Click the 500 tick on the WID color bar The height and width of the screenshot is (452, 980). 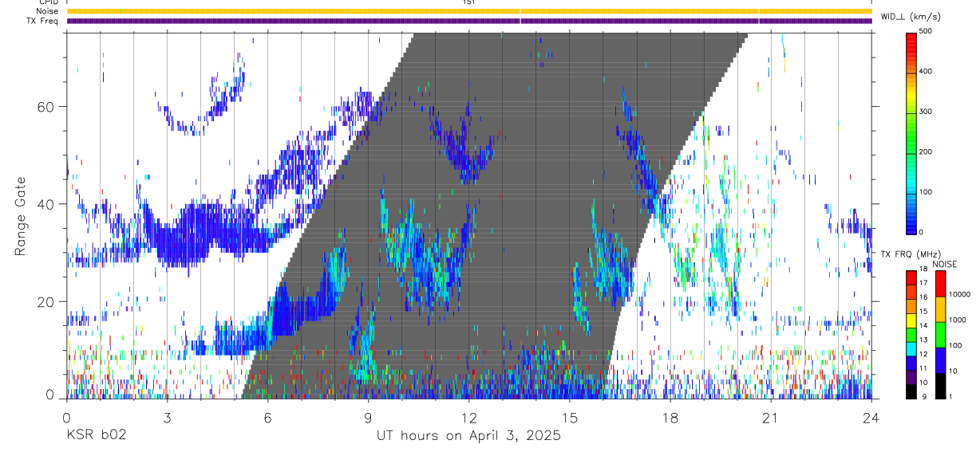(x=927, y=31)
